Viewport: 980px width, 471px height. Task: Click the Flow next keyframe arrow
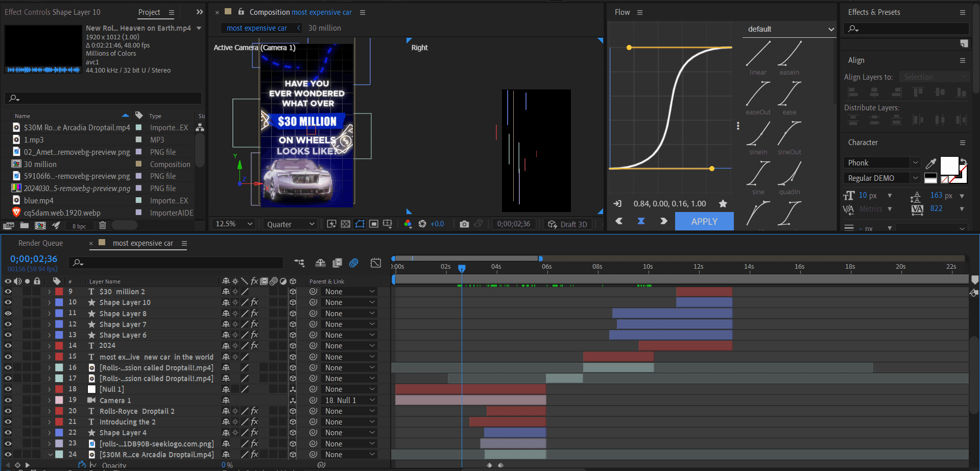(x=663, y=221)
